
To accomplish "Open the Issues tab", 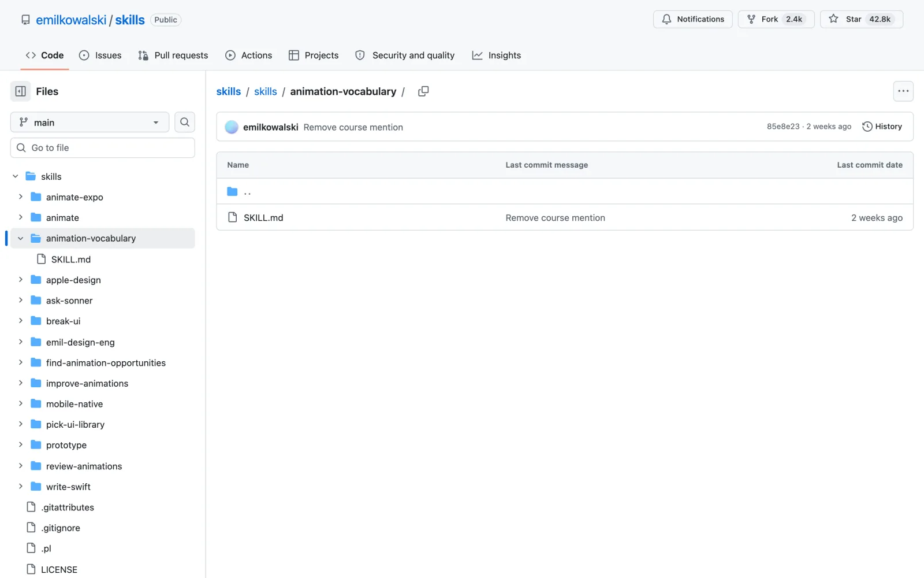I will [x=100, y=55].
